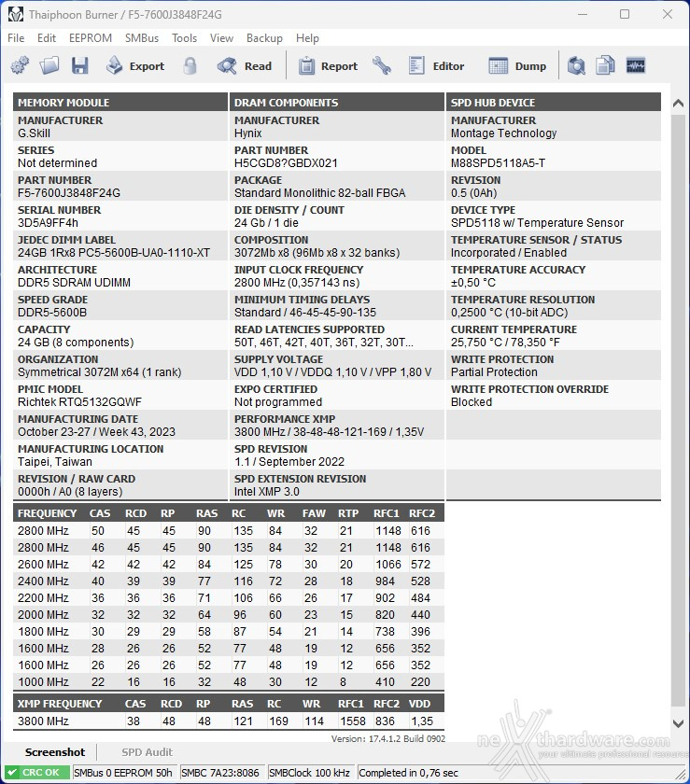Click the SMBClock 100 kHz status entry
Viewport: 690px width, 784px height.
click(x=309, y=773)
